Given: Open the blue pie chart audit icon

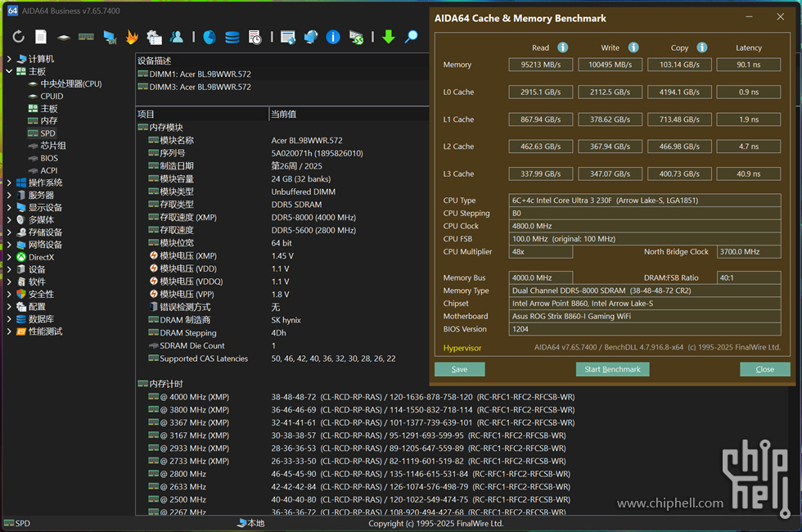Looking at the screenshot, I should tap(210, 37).
